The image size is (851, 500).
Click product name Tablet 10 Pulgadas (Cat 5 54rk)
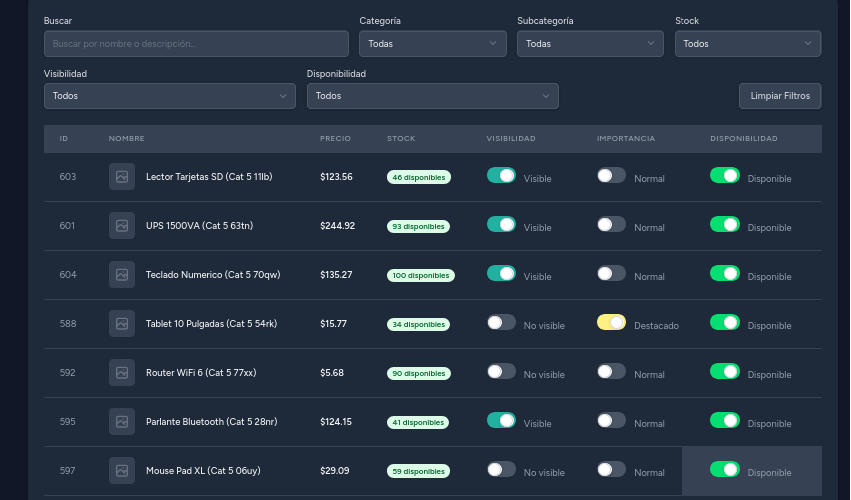pyautogui.click(x=211, y=324)
